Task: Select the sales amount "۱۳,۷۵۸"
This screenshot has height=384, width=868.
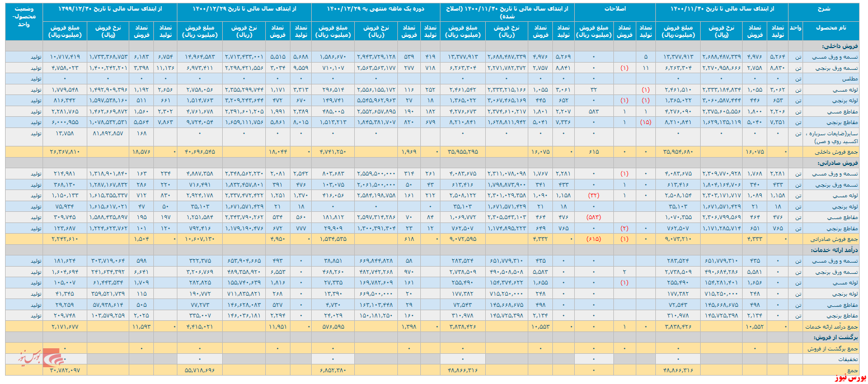Action: pyautogui.click(x=65, y=134)
